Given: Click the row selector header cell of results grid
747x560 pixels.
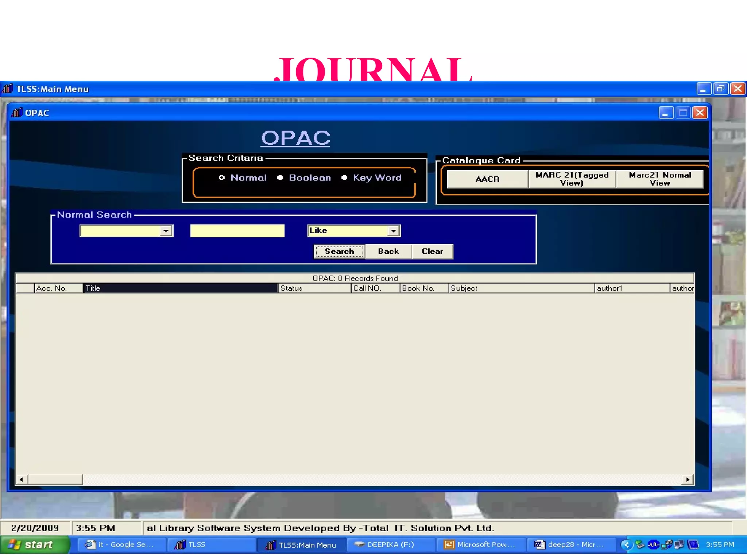Looking at the screenshot, I should click(x=25, y=288).
